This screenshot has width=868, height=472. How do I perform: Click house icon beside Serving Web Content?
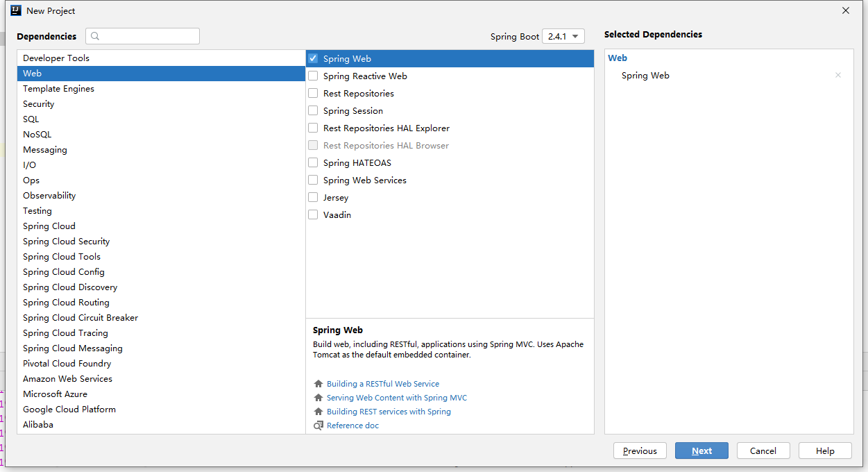pyautogui.click(x=318, y=398)
